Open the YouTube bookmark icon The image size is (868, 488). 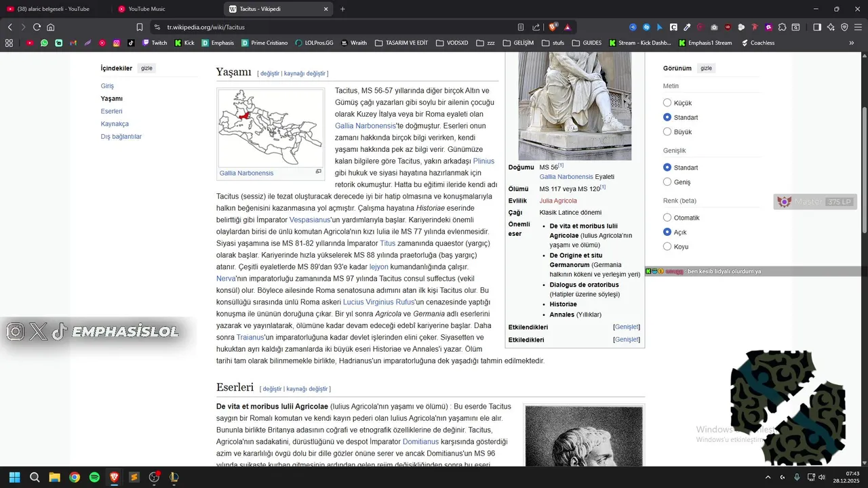point(30,43)
